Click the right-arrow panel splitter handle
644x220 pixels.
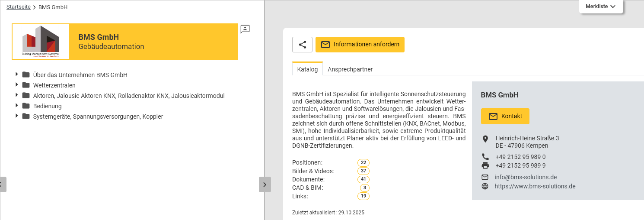265,184
